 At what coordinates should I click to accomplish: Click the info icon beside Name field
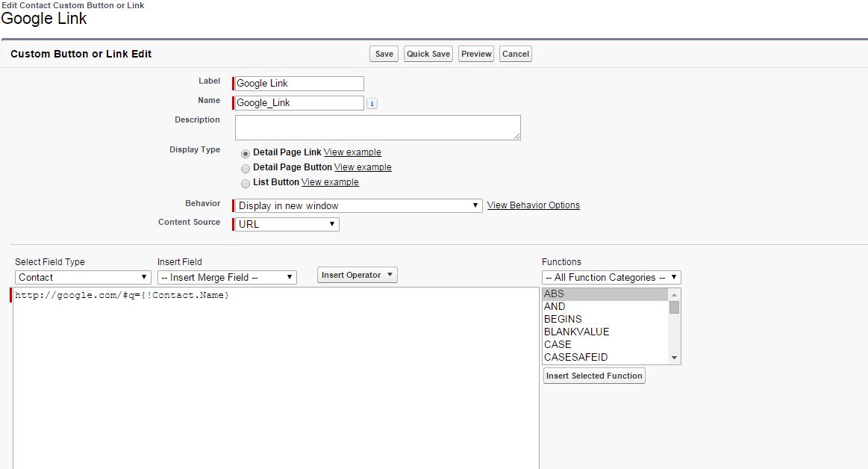pyautogui.click(x=372, y=104)
